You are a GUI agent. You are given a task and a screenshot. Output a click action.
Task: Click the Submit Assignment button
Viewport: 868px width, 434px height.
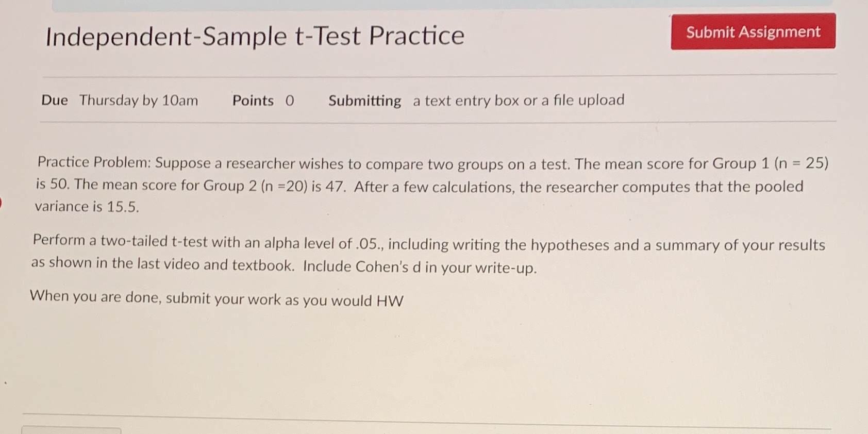752,32
